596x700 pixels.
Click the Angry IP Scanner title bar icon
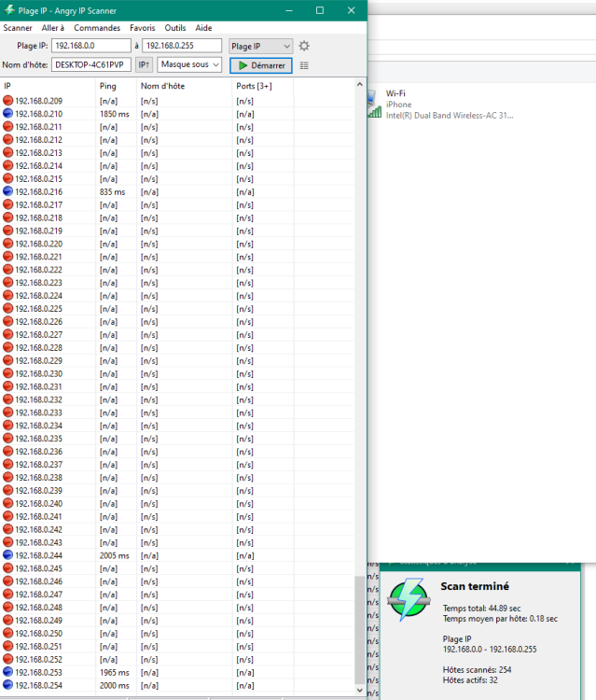coord(9,10)
